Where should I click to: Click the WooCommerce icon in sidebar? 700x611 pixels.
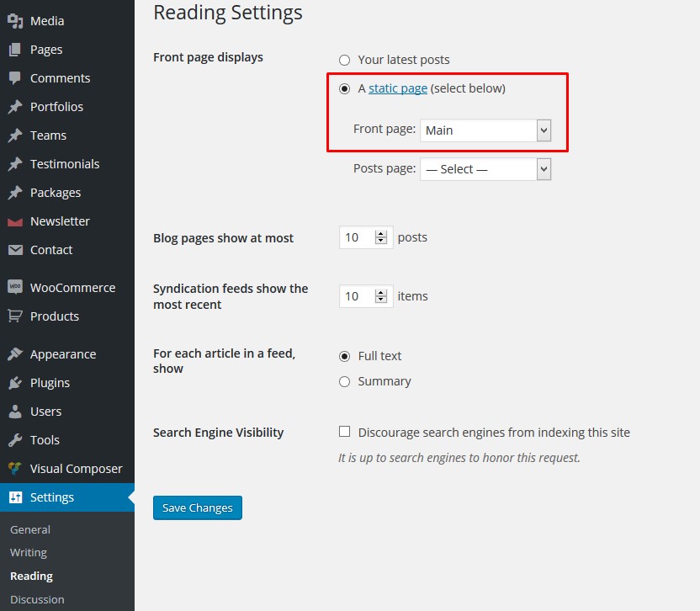click(x=15, y=288)
